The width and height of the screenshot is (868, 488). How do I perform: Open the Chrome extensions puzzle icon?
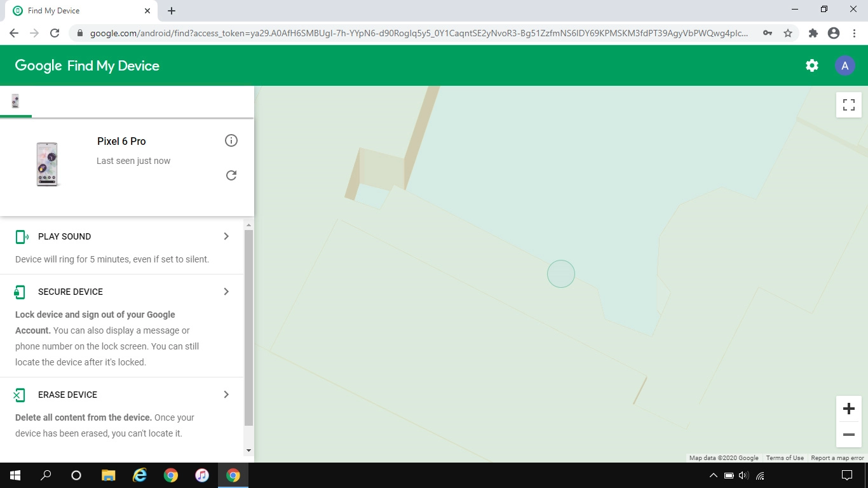813,33
